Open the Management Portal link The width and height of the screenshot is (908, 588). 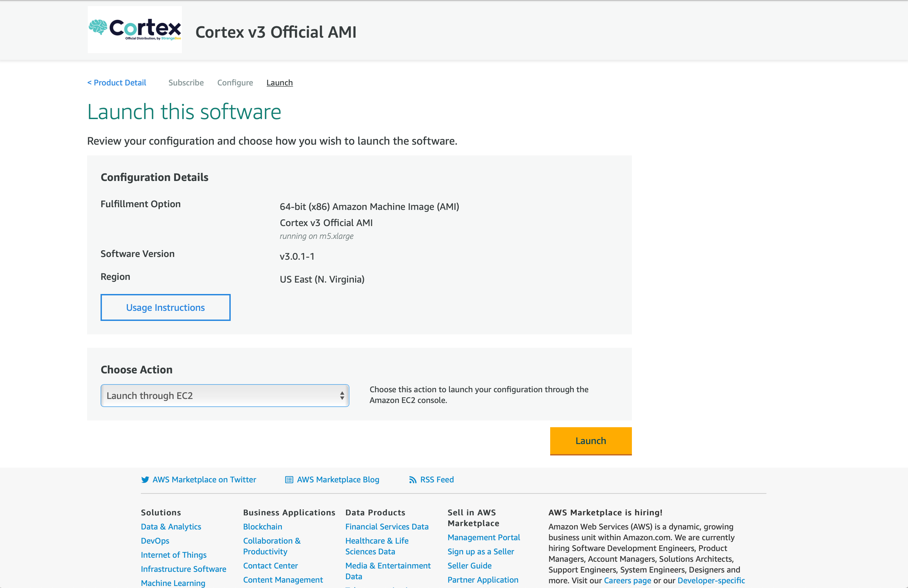point(483,537)
